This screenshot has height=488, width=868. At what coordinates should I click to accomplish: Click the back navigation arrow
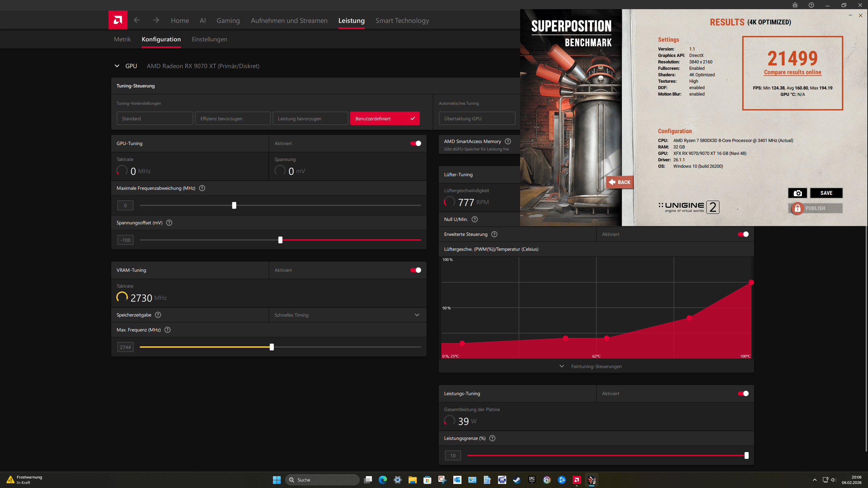click(x=137, y=20)
